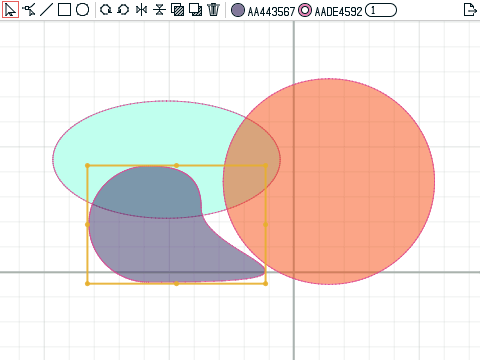Viewport: 480px width, 360px height.
Task: Click bottom-middle selection box handle
Action: tap(176, 284)
